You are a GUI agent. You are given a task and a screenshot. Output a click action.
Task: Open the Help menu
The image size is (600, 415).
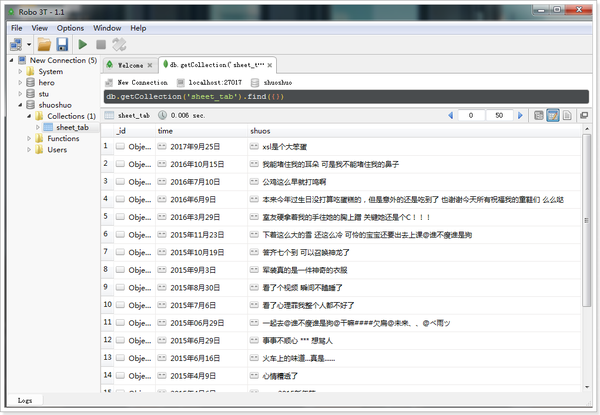(x=138, y=28)
